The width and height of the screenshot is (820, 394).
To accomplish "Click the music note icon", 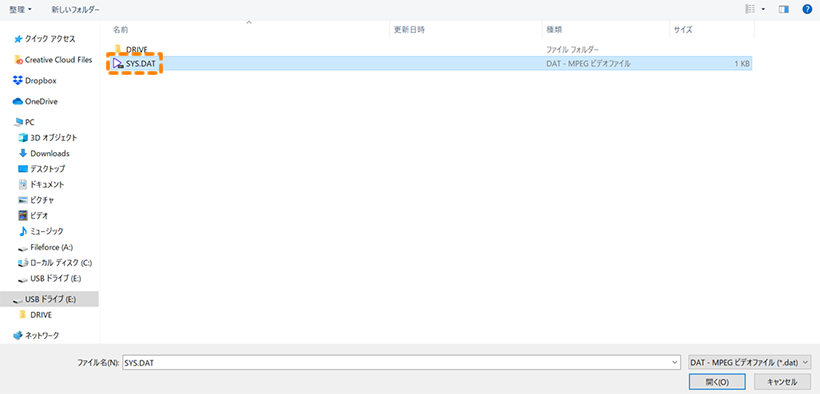I will (22, 231).
